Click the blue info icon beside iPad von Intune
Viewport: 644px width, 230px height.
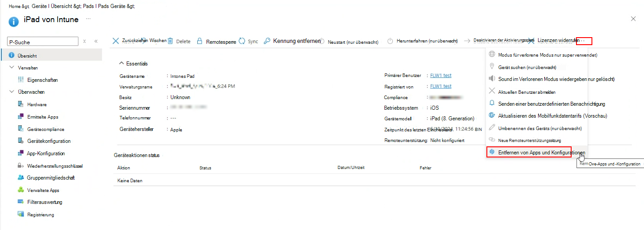14,21
